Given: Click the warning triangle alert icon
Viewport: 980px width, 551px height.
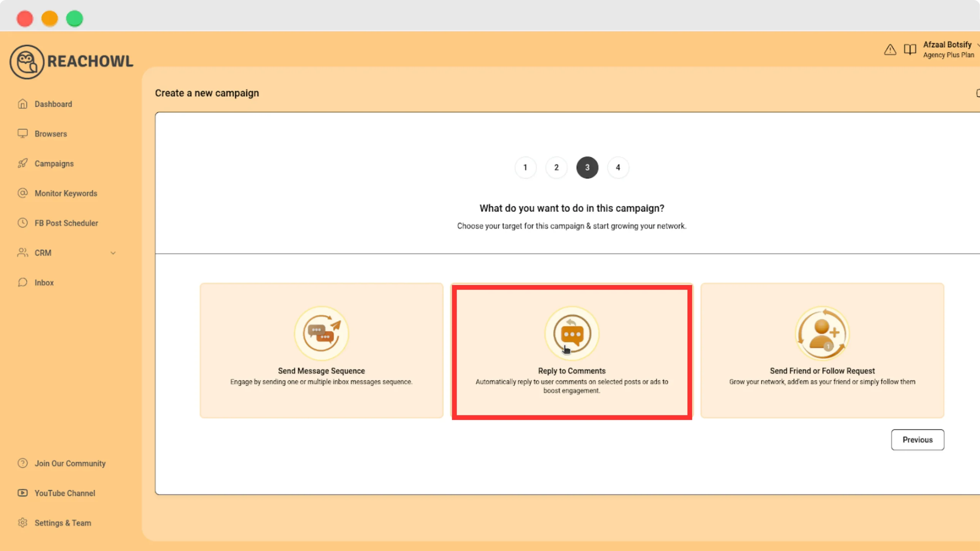Looking at the screenshot, I should pyautogui.click(x=890, y=50).
